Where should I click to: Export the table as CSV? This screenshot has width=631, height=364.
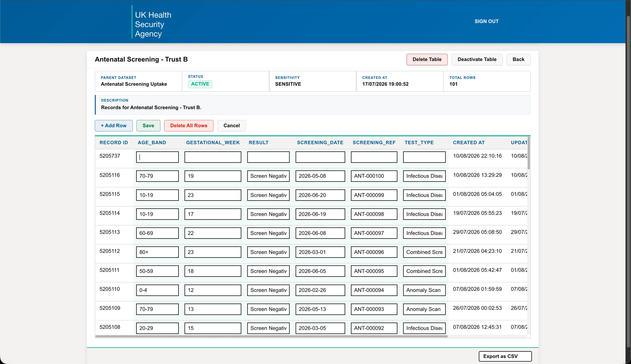[x=505, y=356]
